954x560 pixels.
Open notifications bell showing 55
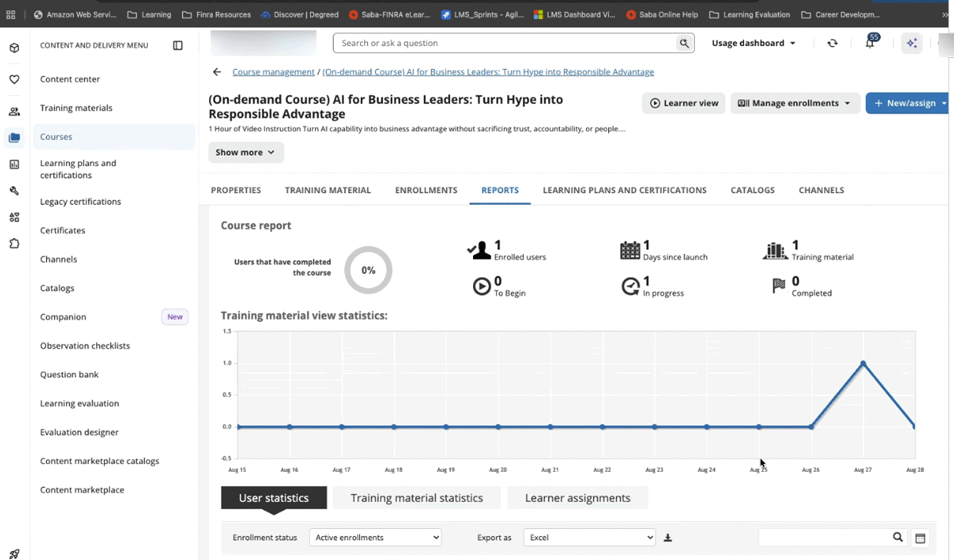pos(870,43)
